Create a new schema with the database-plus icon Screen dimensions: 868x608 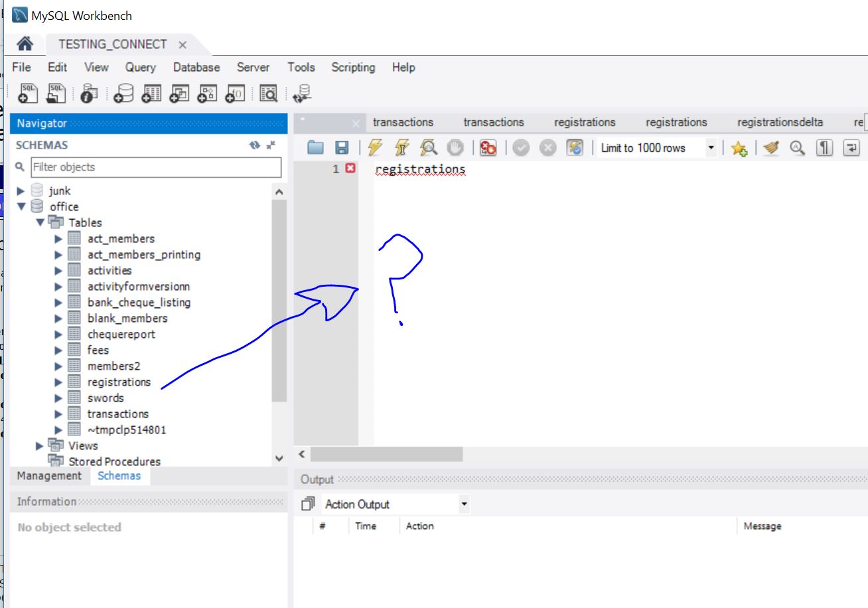point(123,93)
